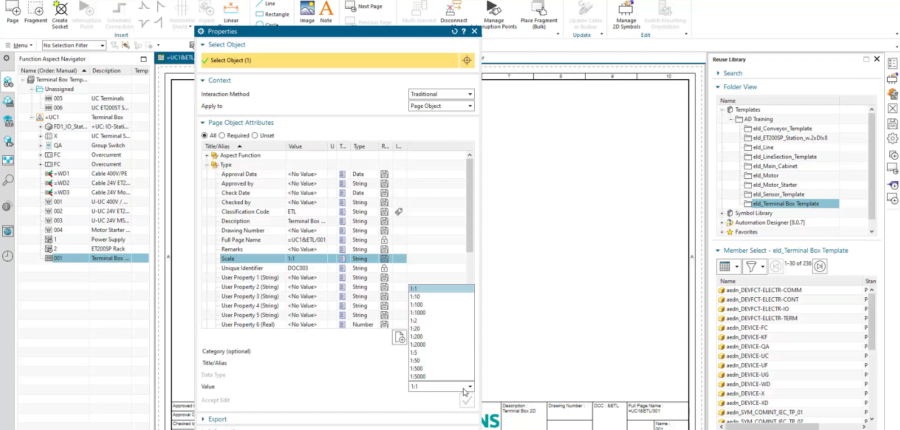900x430 pixels.
Task: Click the Name (Order: Manual) column header
Action: pyautogui.click(x=54, y=71)
